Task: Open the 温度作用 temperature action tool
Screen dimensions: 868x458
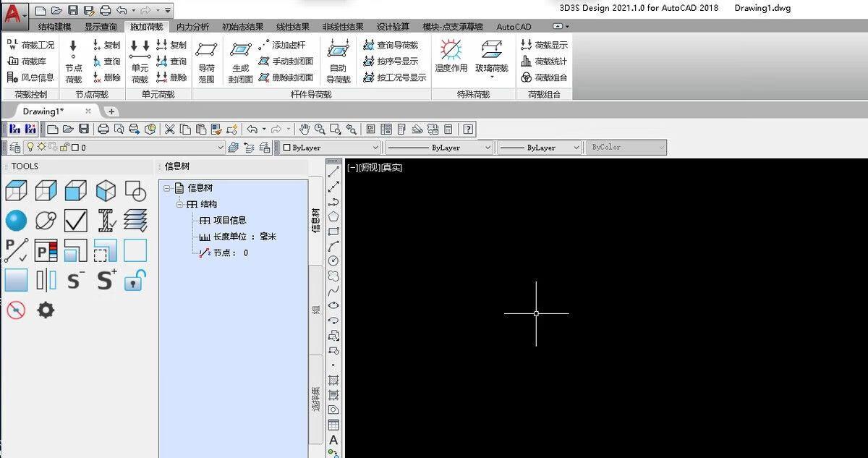Action: coord(451,56)
